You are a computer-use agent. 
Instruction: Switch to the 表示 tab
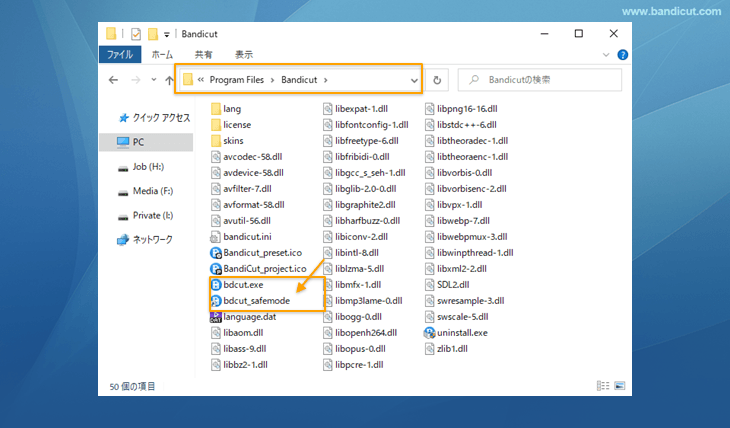[243, 55]
